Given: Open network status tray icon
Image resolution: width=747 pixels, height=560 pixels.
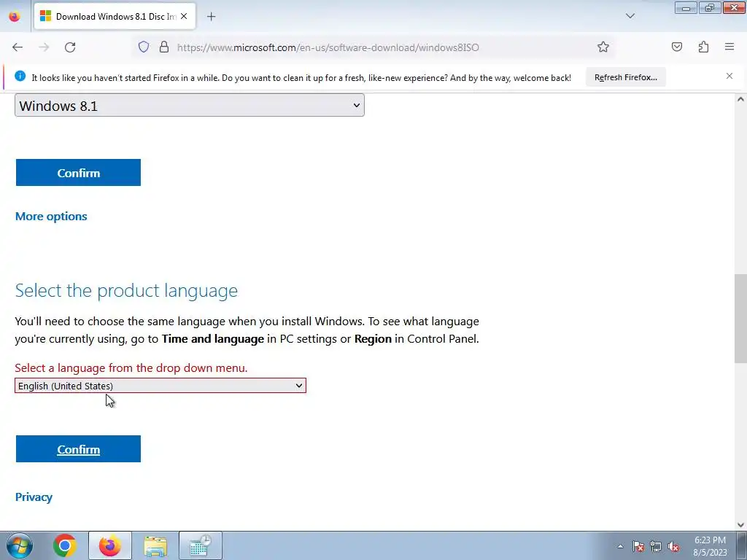Looking at the screenshot, I should pos(656,546).
